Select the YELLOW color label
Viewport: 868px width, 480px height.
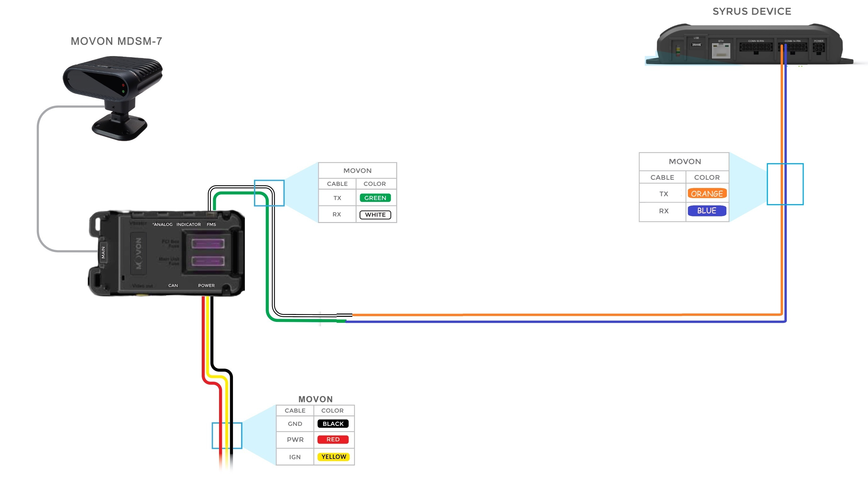334,456
